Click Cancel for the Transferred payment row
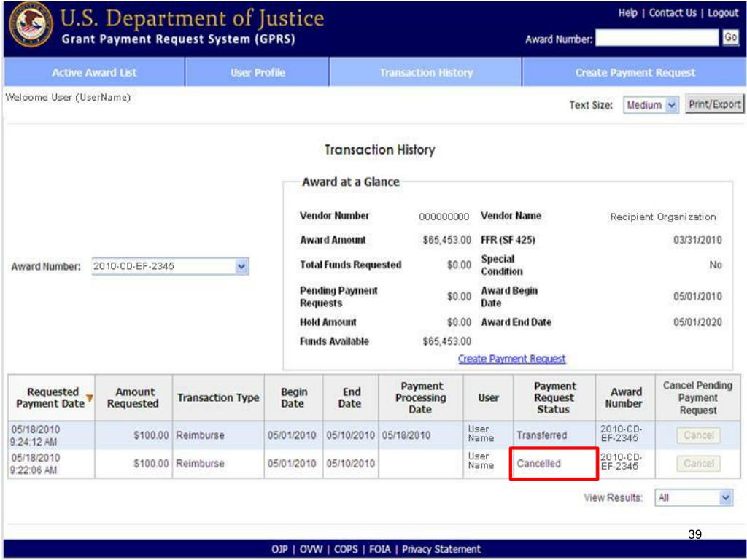Viewport: 747px width, 560px height. 698,435
